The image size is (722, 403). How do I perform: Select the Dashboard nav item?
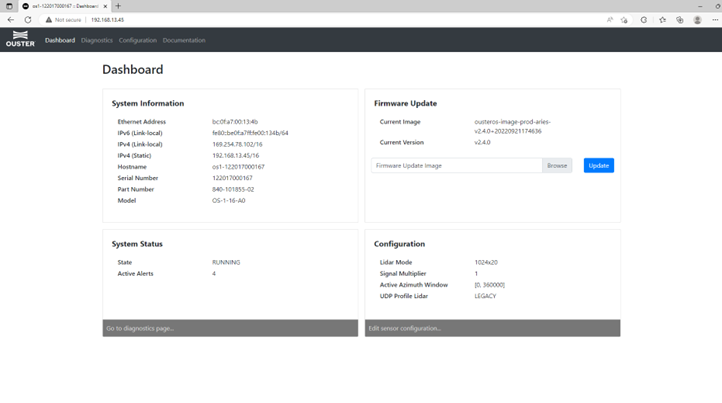coord(60,40)
